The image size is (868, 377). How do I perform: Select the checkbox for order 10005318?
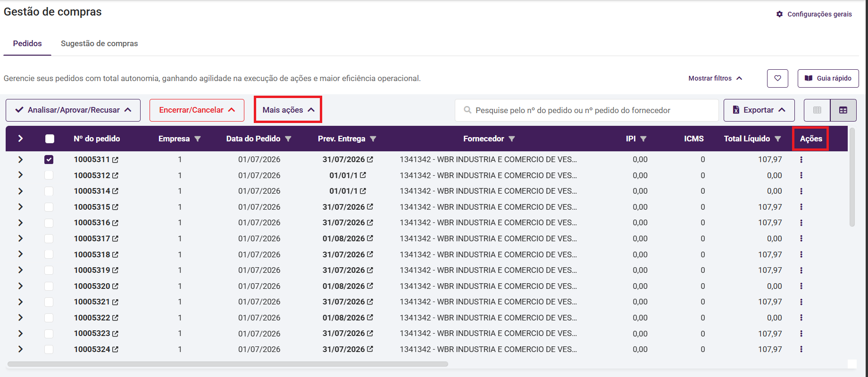point(49,254)
